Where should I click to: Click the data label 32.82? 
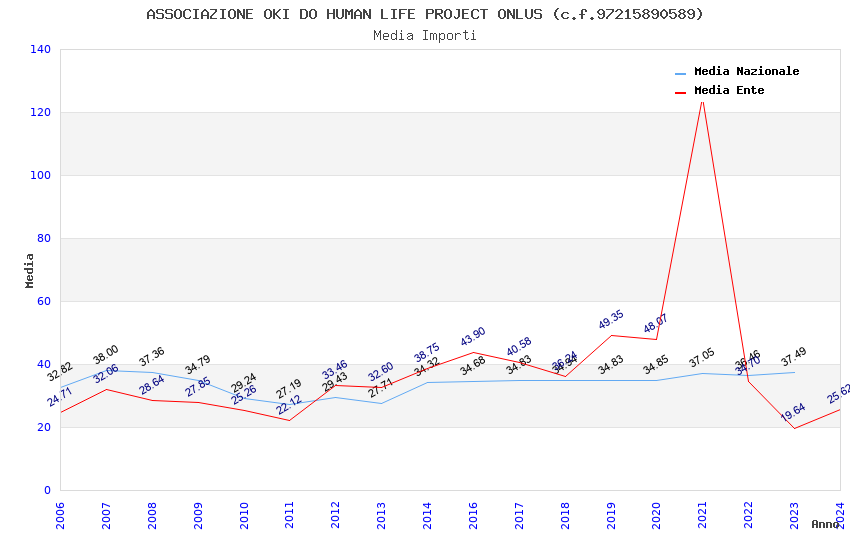click(60, 372)
